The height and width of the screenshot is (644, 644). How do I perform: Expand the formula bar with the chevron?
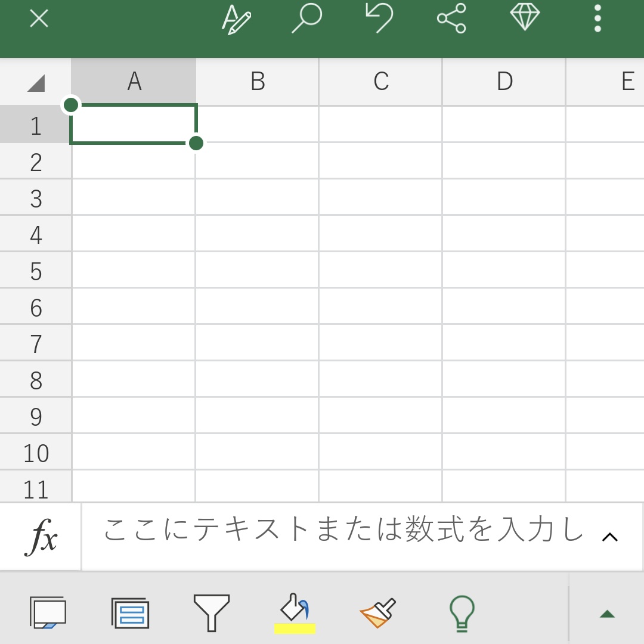click(610, 537)
